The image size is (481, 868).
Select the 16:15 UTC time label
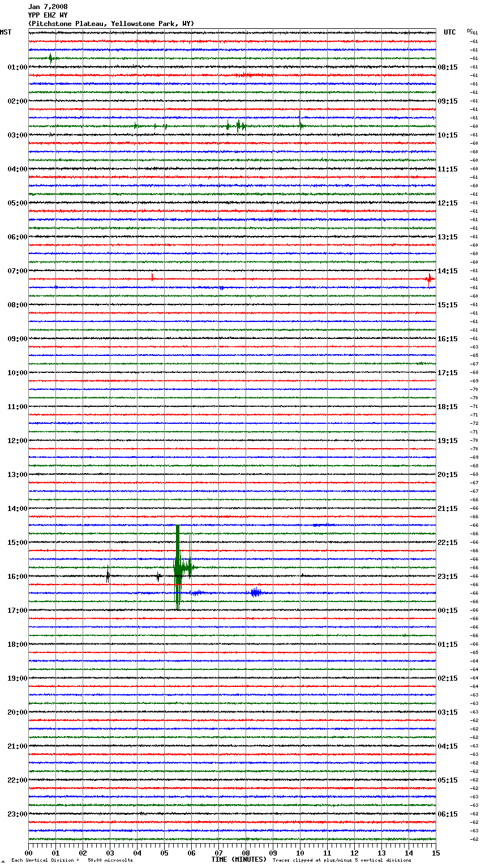pos(448,339)
